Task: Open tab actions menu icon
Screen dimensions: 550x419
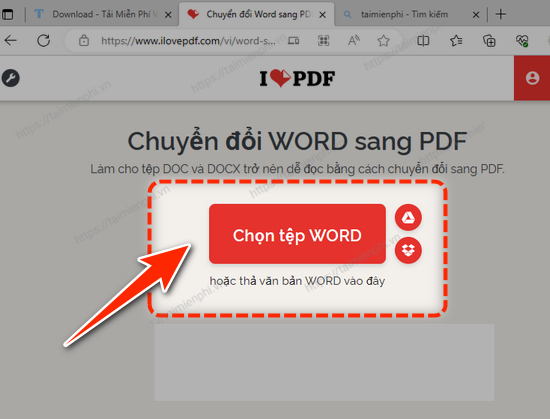Action: 8,14
